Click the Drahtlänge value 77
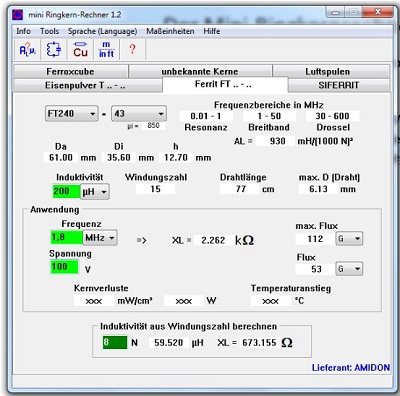The width and height of the screenshot is (400, 396). click(239, 189)
